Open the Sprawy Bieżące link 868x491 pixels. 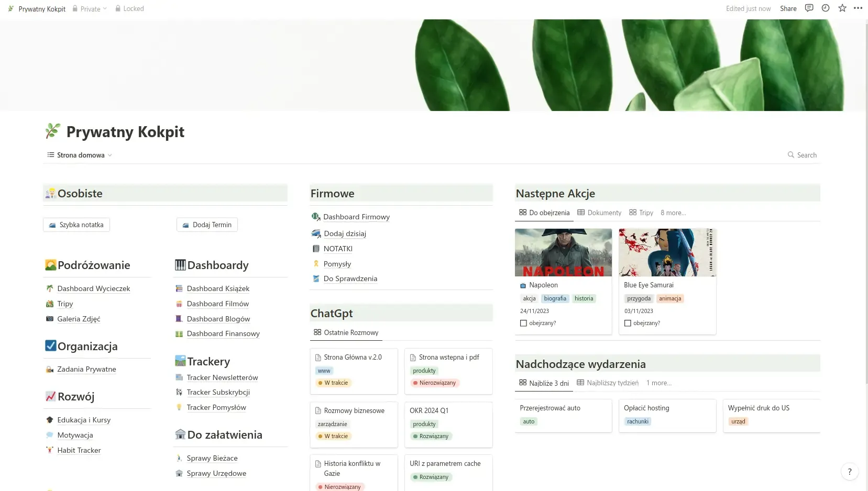[x=212, y=458]
